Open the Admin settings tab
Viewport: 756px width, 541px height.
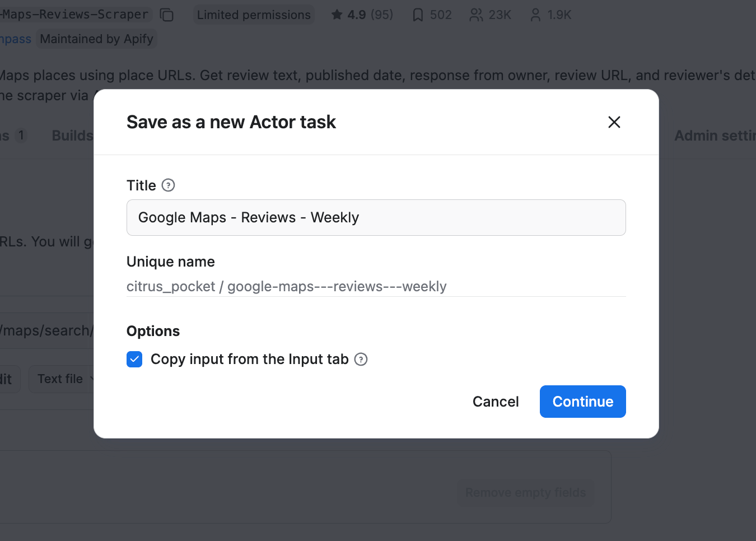pyautogui.click(x=717, y=135)
